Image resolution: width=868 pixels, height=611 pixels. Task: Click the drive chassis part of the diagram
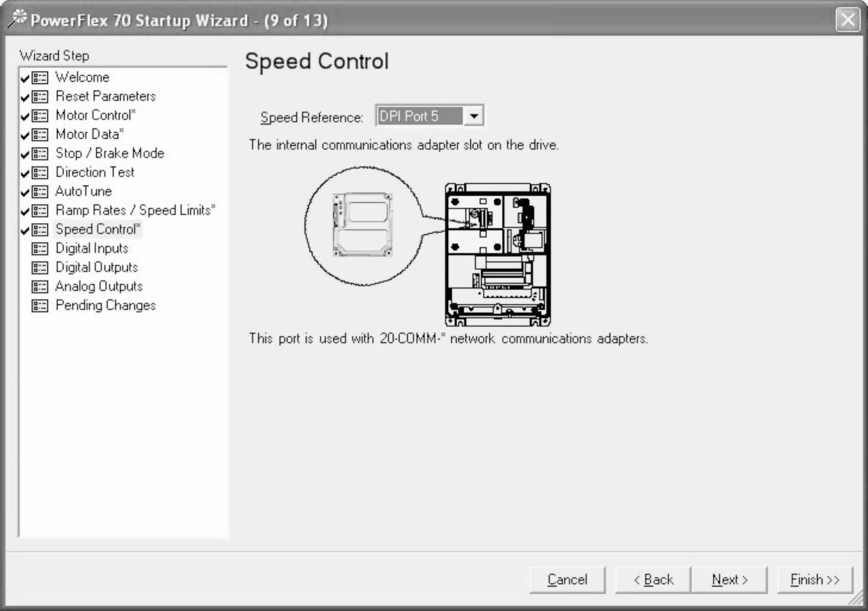[x=497, y=254]
